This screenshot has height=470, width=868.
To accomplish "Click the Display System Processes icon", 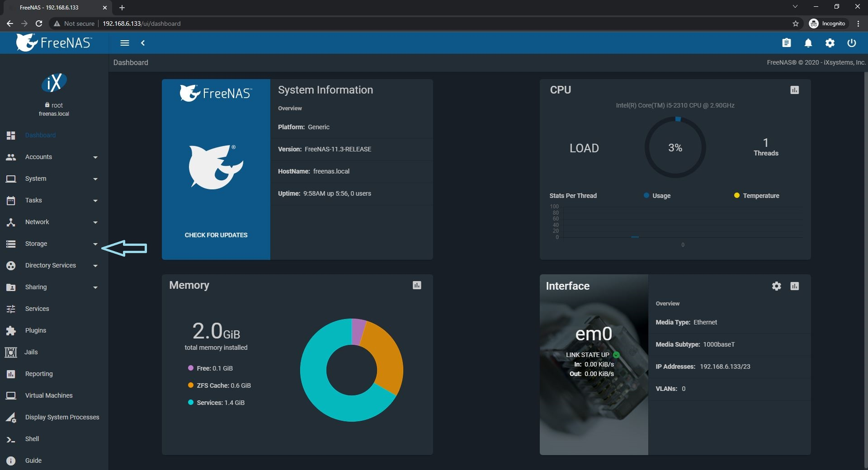I will point(11,417).
